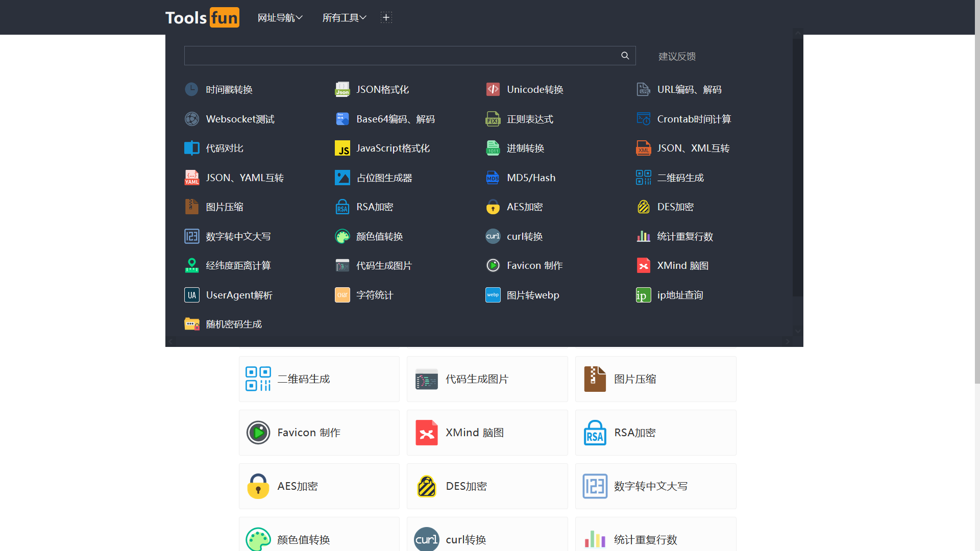Click the MD5/Hash icon
980x551 pixels.
click(x=493, y=178)
